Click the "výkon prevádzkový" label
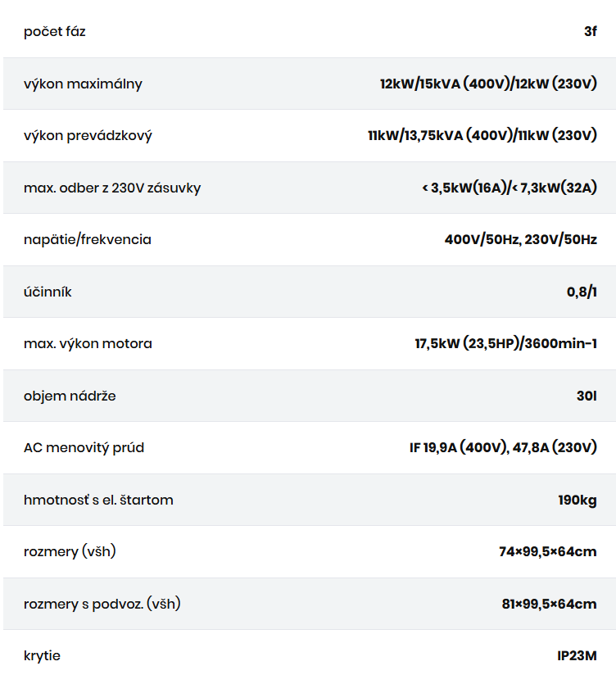The width and height of the screenshot is (616, 684). (x=88, y=135)
